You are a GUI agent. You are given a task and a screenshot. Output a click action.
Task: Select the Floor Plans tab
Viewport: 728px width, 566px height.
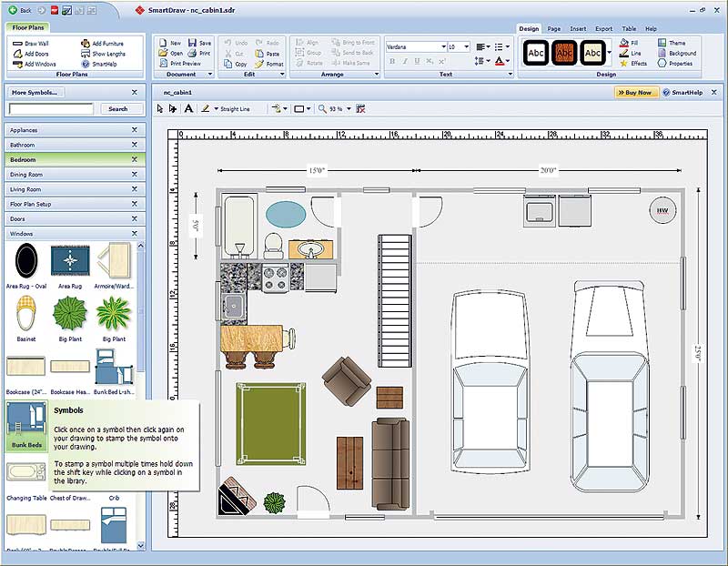click(x=28, y=28)
